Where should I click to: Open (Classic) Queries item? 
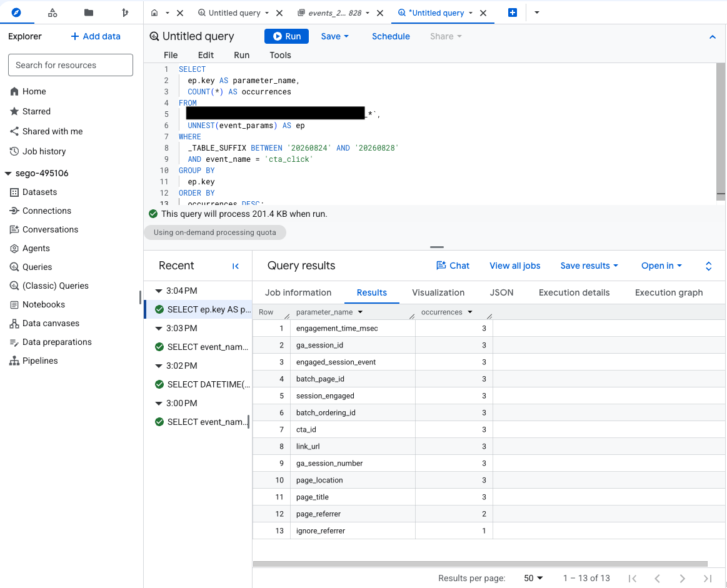(x=49, y=286)
